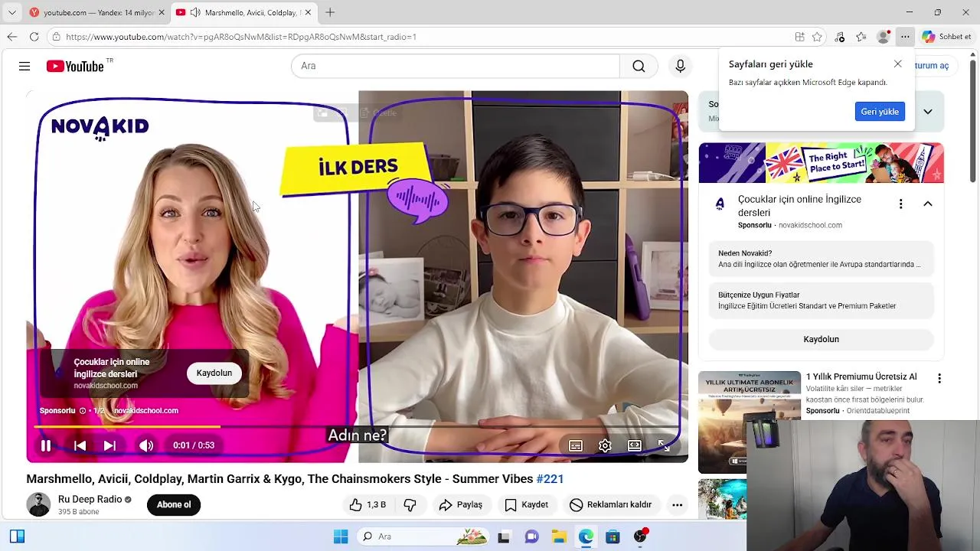
Task: Reload the current page
Action: pyautogui.click(x=34, y=37)
